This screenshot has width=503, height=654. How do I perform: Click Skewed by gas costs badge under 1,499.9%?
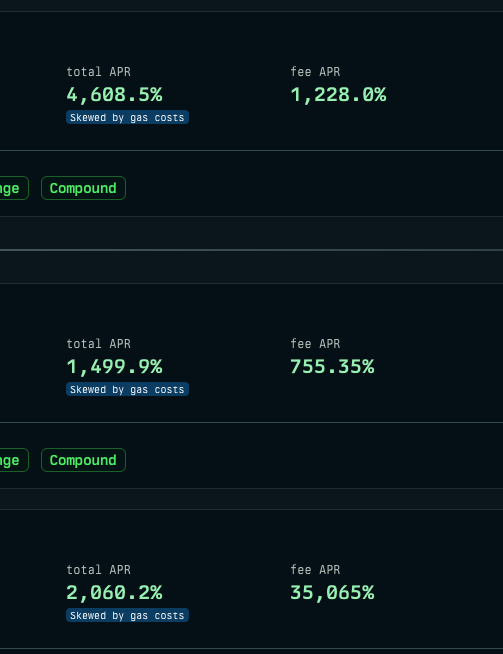pos(127,389)
